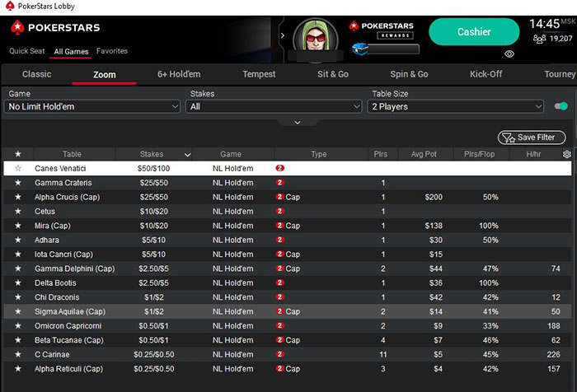Click the PokerStars logo in the header

click(55, 27)
